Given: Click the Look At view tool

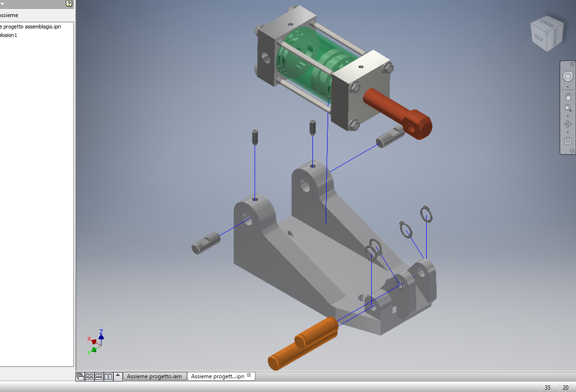Looking at the screenshot, I should click(567, 140).
